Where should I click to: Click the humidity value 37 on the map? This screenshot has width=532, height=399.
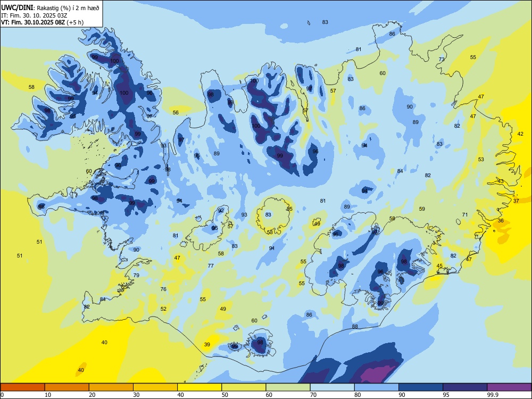tap(516, 201)
